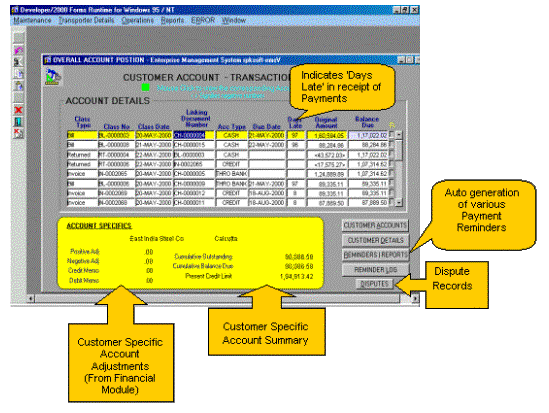
Task: Click the up arrow of the account table scrollbar
Action: coord(399,135)
